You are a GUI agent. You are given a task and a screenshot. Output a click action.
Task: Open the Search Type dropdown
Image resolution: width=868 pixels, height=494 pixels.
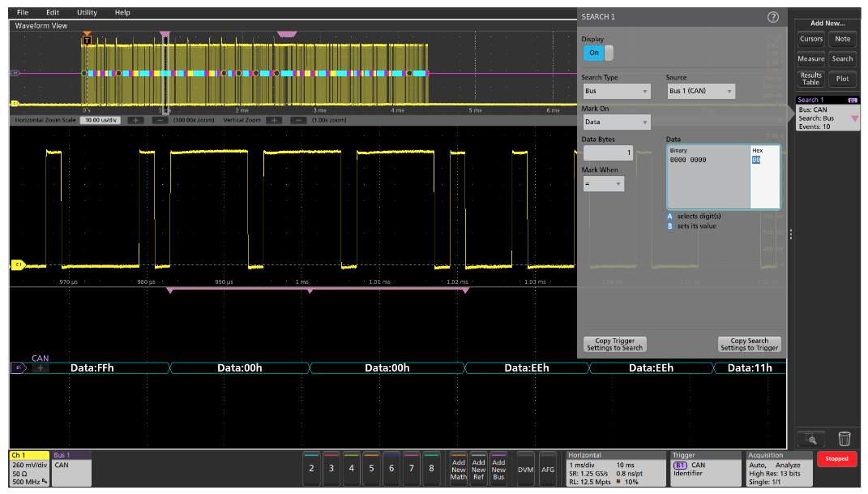coord(616,92)
